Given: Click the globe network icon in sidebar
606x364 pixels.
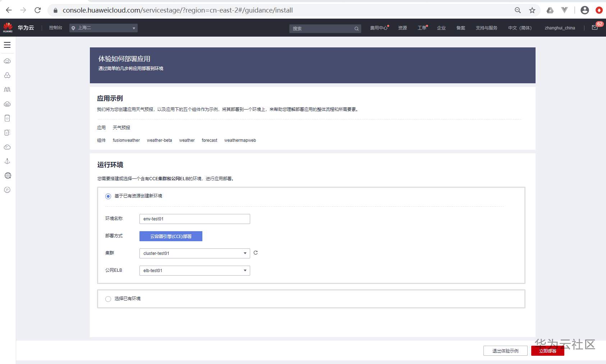Looking at the screenshot, I should (x=8, y=176).
